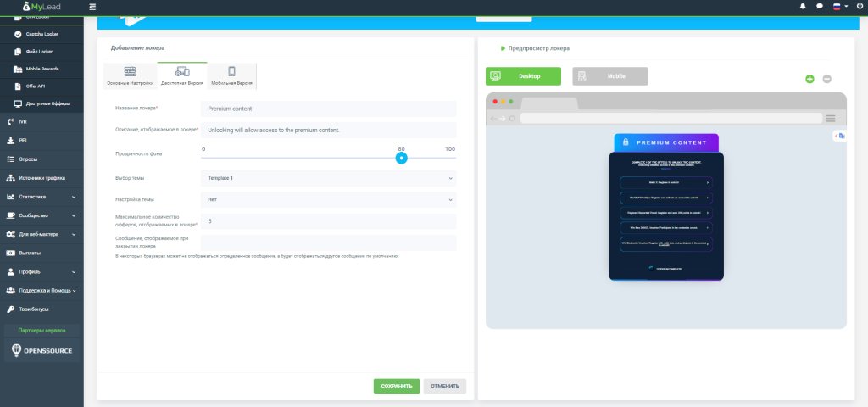The height and width of the screenshot is (407, 868).
Task: Click the background transparency slider handle
Action: tap(401, 159)
